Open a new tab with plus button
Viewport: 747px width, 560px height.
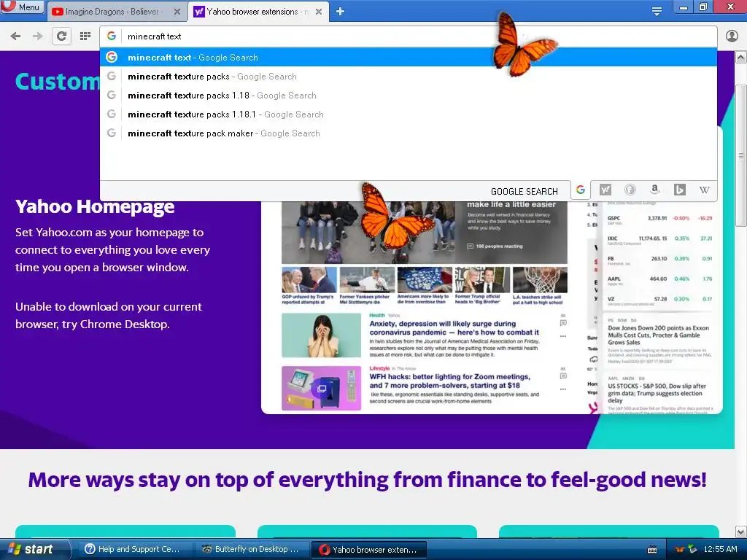pos(340,12)
